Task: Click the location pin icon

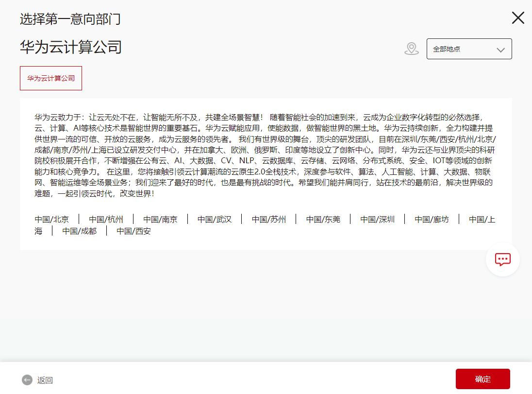Action: pyautogui.click(x=412, y=49)
